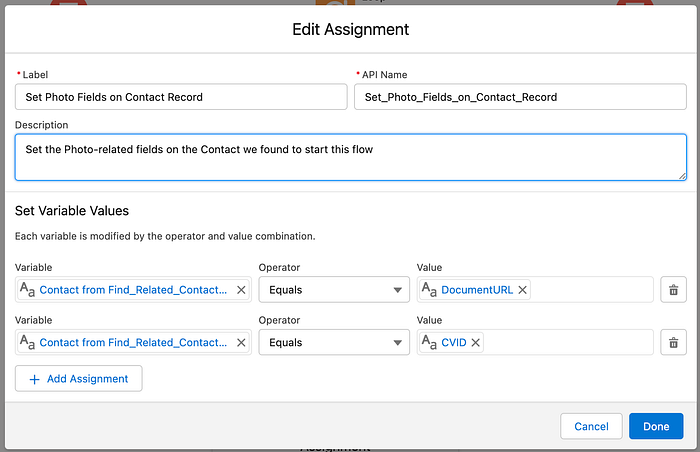
Task: Click Add Assignment button
Action: click(79, 379)
